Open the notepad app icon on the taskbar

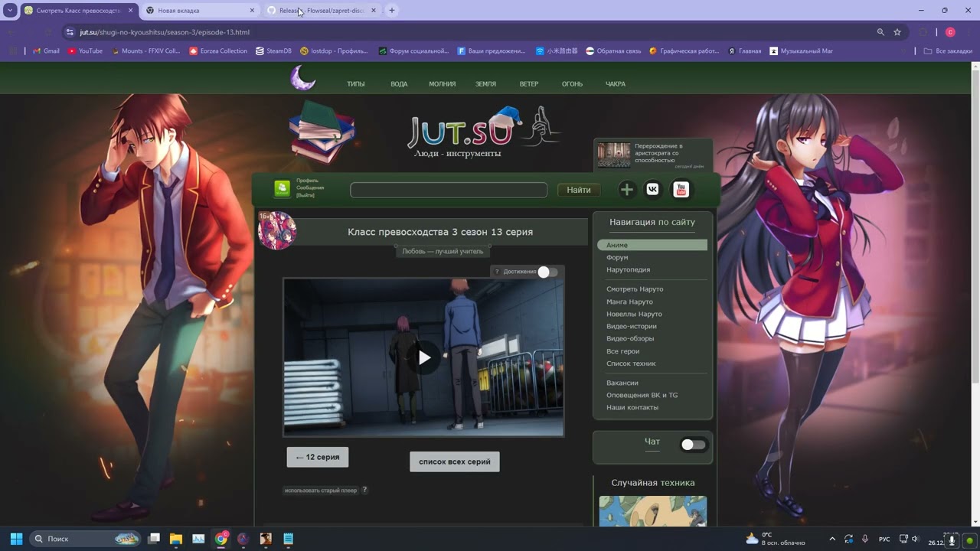(289, 539)
